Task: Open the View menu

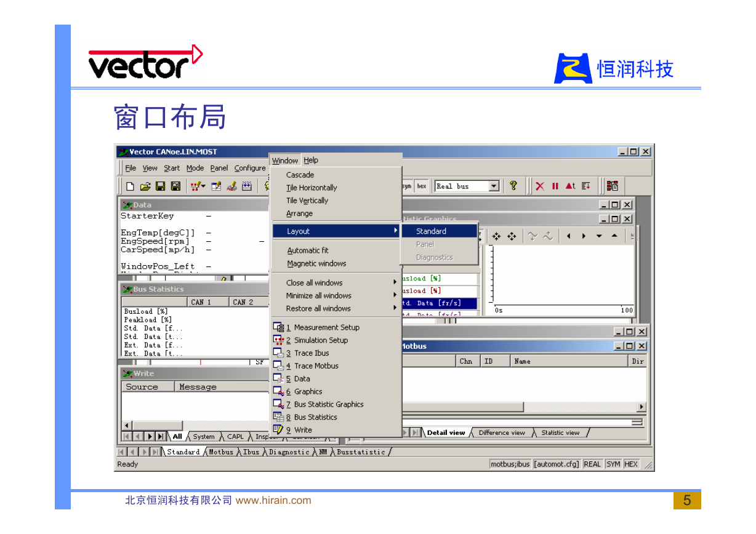Action: pyautogui.click(x=150, y=168)
